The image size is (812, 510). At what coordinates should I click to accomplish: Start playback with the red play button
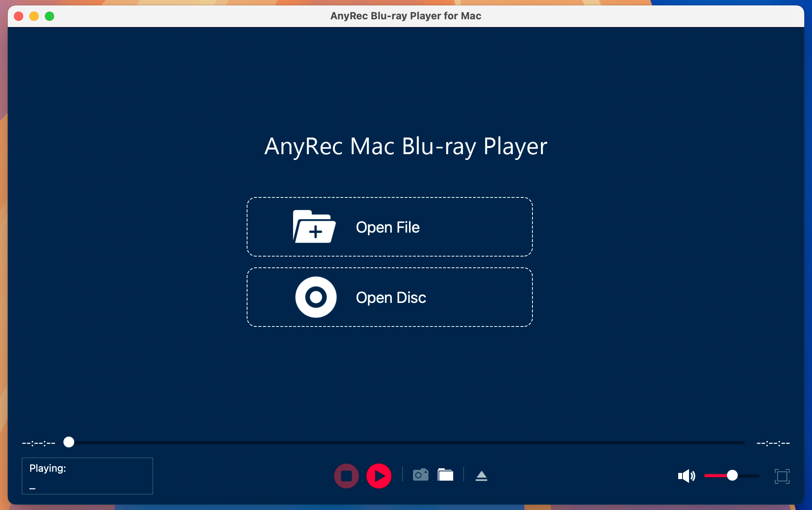[x=379, y=476]
